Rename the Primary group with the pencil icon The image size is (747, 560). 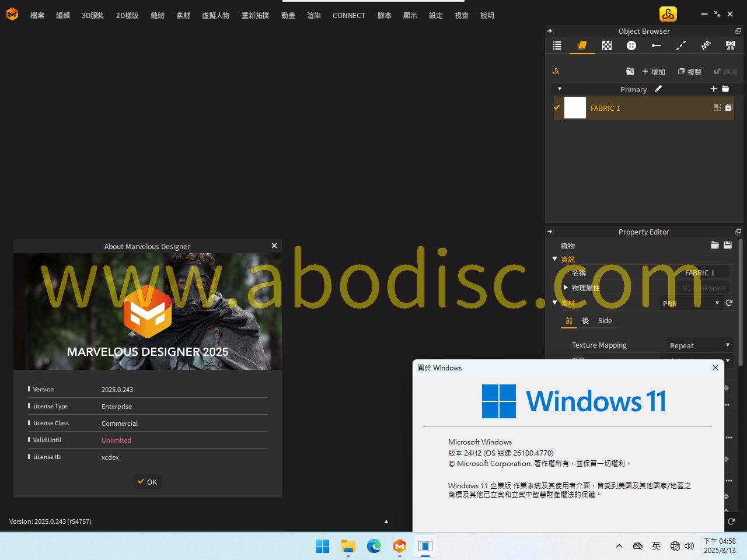(658, 89)
